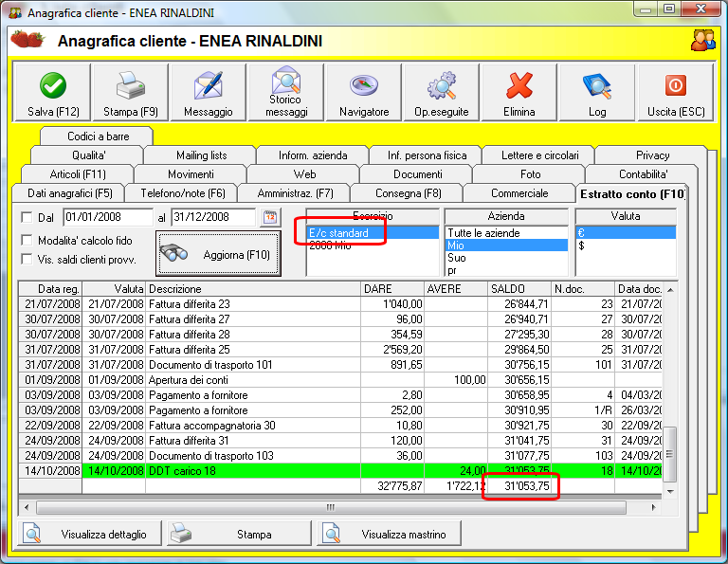Select Suo in Azienda list

click(506, 258)
